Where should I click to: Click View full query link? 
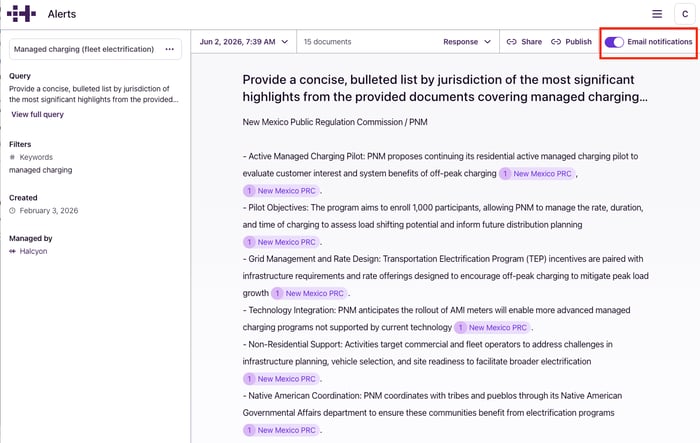coord(38,114)
